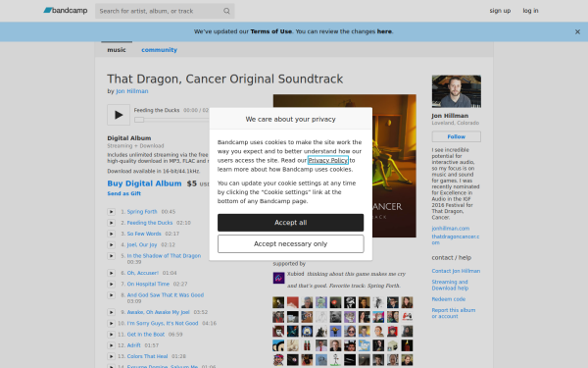The height and width of the screenshot is (368, 588).
Task: Play track 4 Joel, Our Joy with its small play icon
Action: point(111,244)
